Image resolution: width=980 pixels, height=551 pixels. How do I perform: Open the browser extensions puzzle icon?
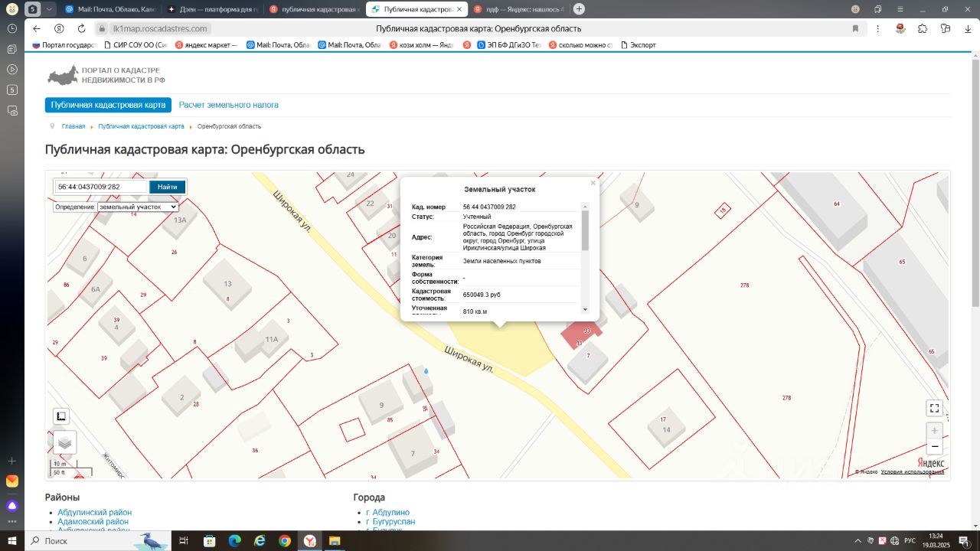click(x=923, y=28)
